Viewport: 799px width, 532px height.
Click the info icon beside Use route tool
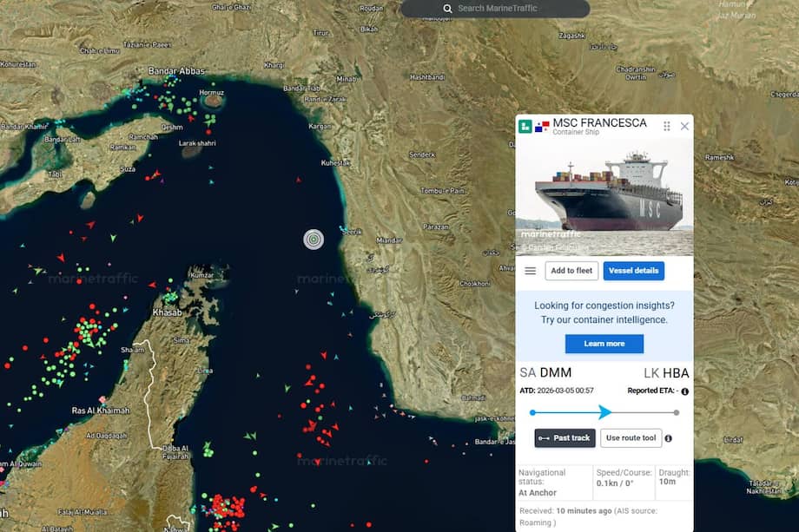click(668, 438)
